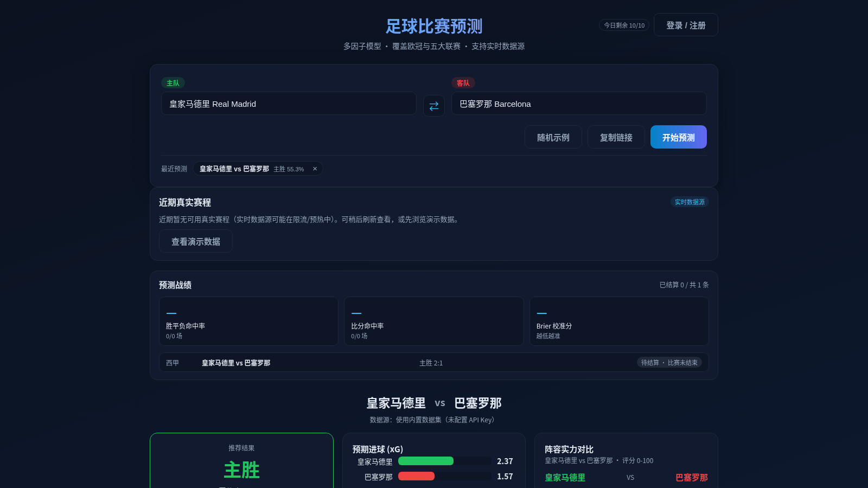The height and width of the screenshot is (488, 868).
Task: Click the xG value 1.57
Action: pos(505,477)
